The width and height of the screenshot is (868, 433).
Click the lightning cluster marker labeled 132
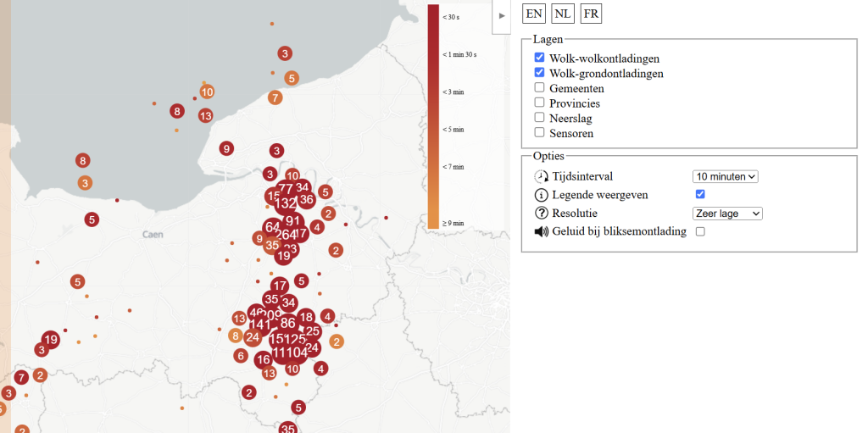(285, 203)
